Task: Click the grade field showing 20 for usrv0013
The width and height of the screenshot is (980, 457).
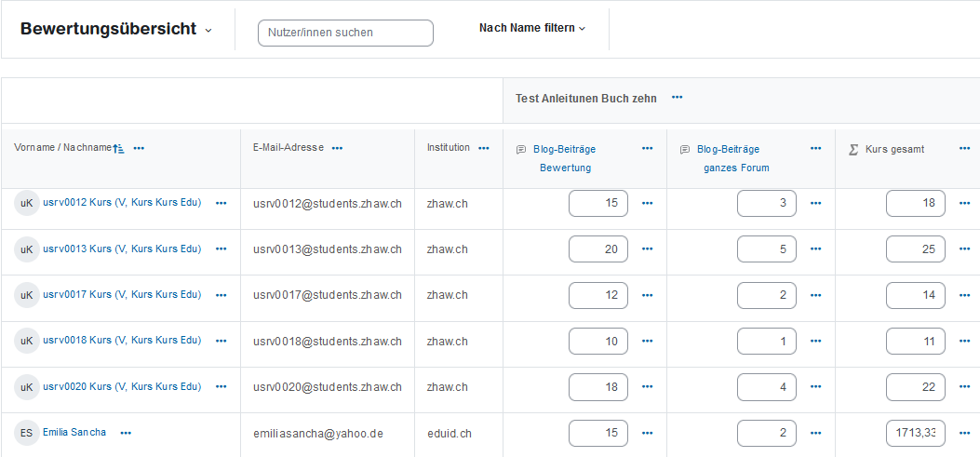Action: 598,249
